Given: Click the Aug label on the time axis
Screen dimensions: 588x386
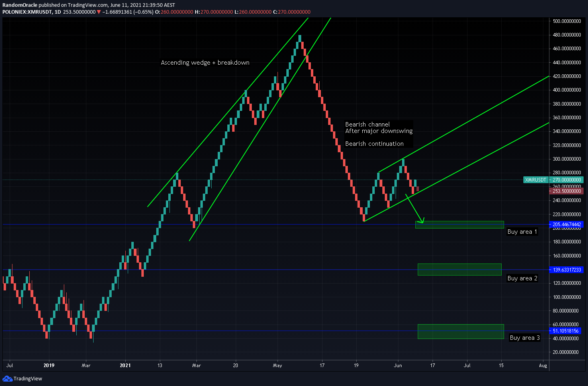Looking at the screenshot, I should pos(543,366).
